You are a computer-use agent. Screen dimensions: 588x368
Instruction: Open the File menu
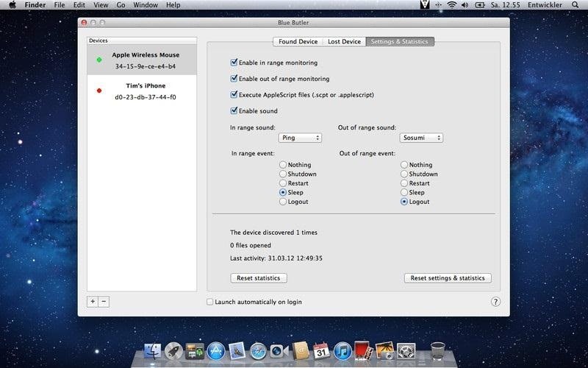point(60,5)
